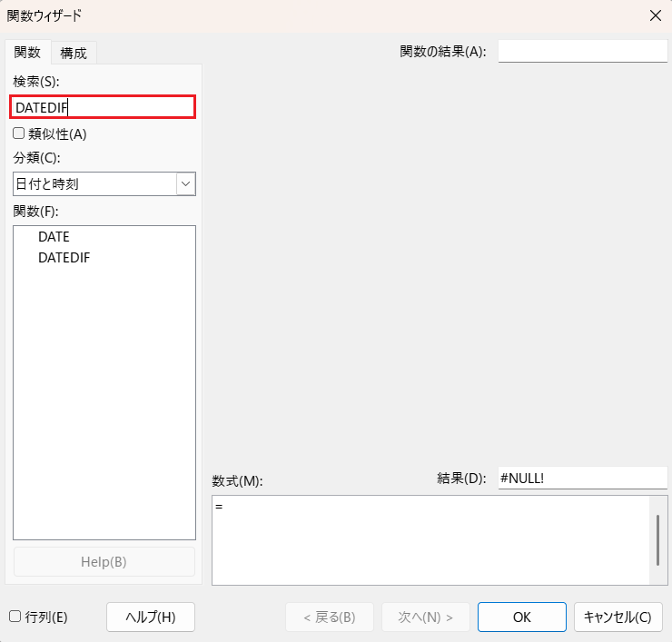Viewport: 672px width, 642px height.
Task: Click the キャンセル(C) button
Action: point(618,617)
